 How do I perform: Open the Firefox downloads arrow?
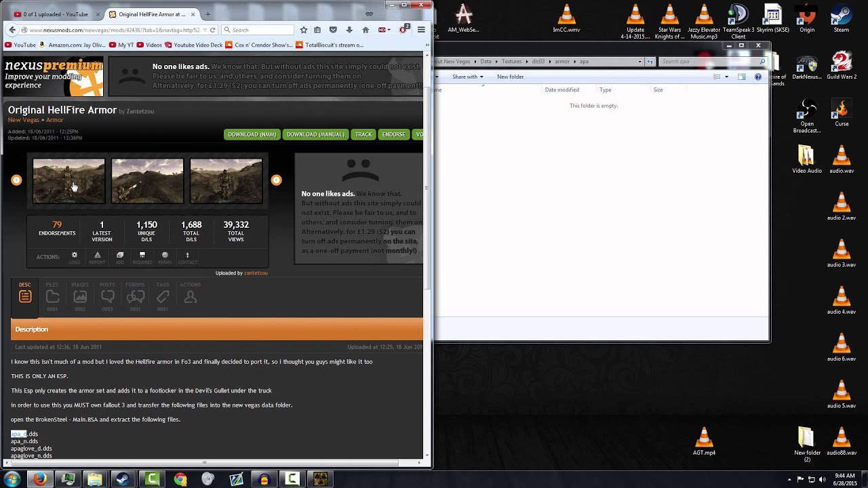click(349, 30)
